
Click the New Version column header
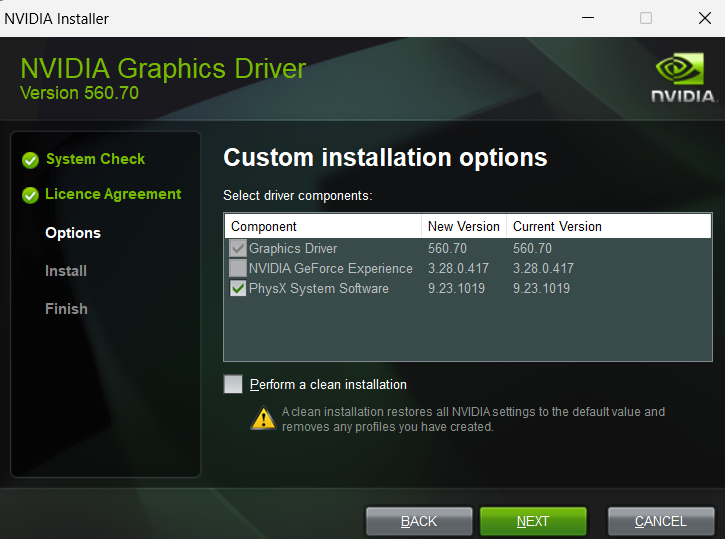tap(464, 227)
